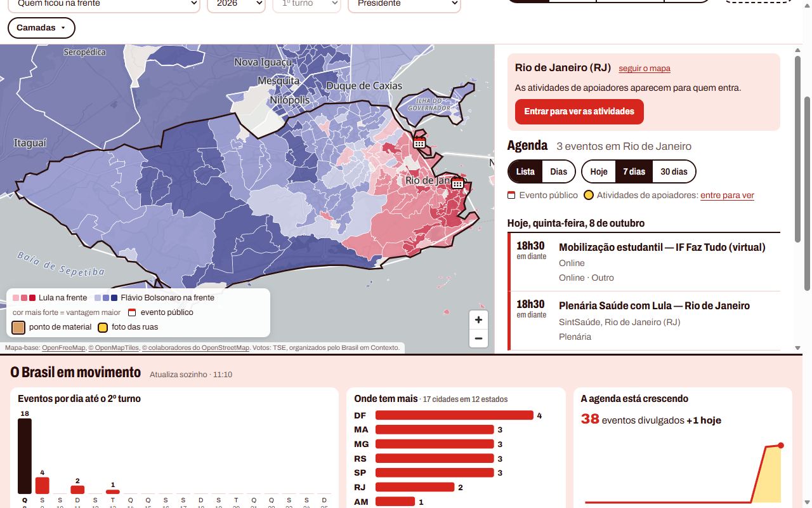Click the map zoom in plus button
The image size is (812, 508).
coord(478,320)
